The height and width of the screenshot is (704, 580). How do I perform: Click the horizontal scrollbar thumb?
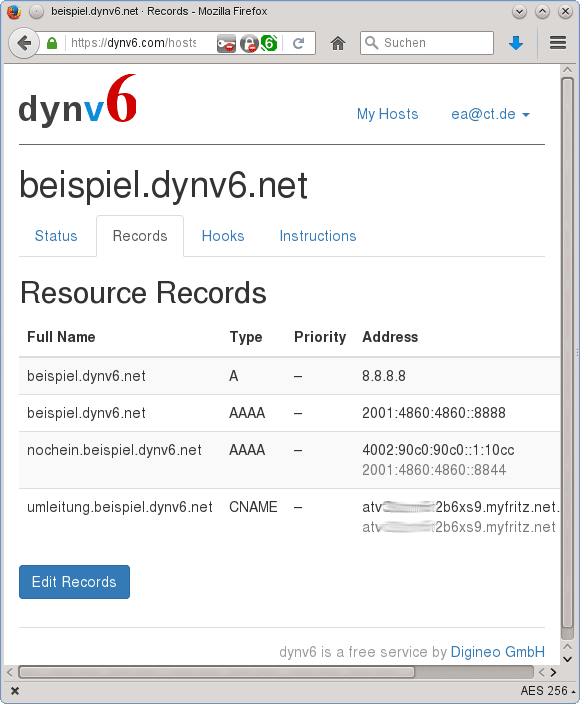tap(216, 672)
